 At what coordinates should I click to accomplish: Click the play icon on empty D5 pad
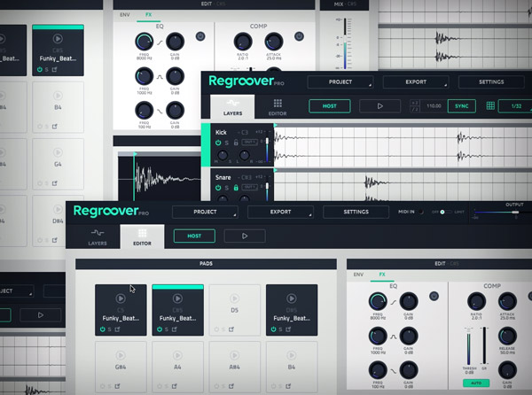[235, 298]
